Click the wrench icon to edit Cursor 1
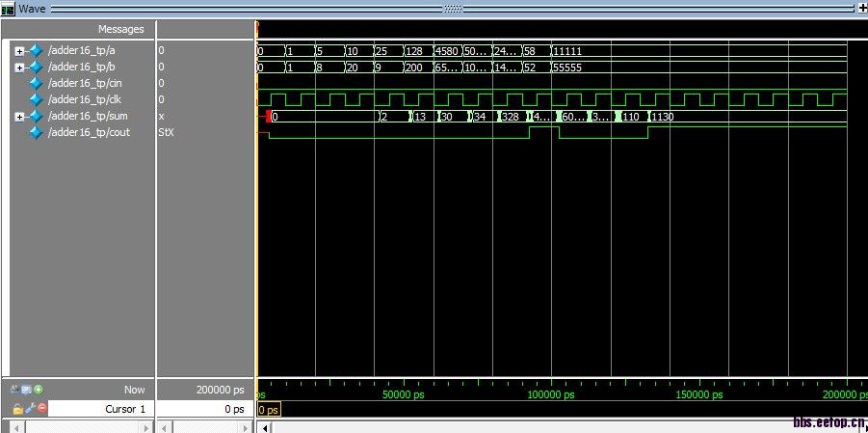Screen dimensions: 868x433 tap(31, 409)
